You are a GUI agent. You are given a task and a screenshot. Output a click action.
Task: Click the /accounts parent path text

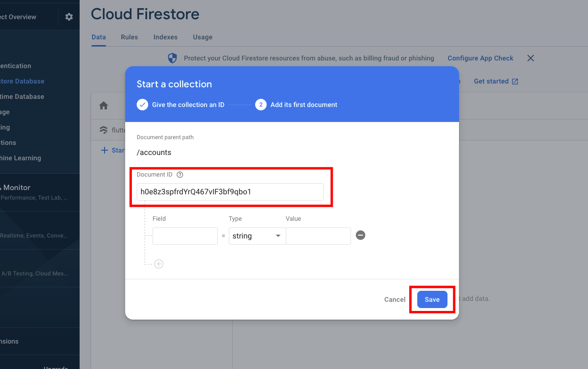(x=154, y=153)
